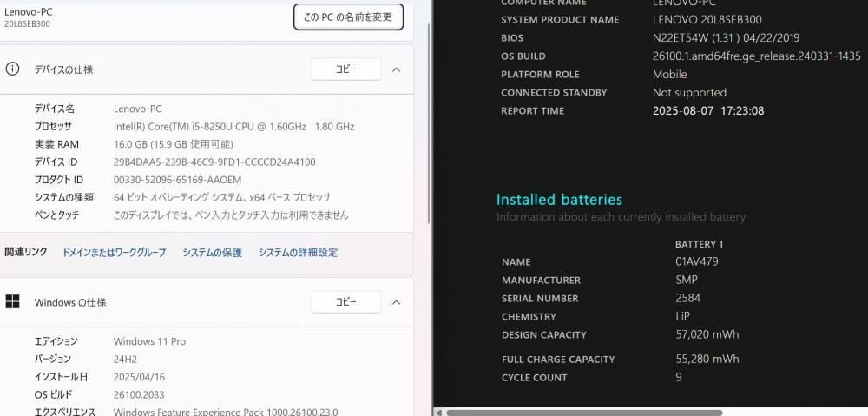
Task: Select the 16.0 GB installed RAM value
Action: click(x=174, y=144)
